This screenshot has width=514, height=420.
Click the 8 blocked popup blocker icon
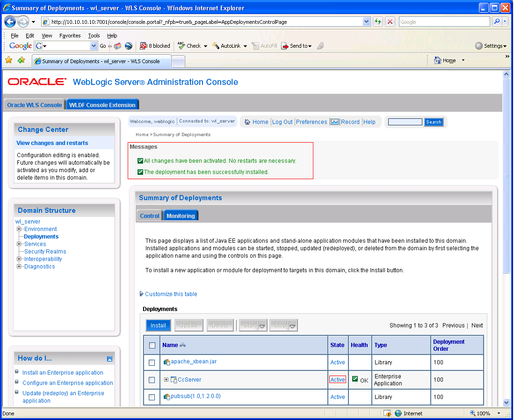pyautogui.click(x=143, y=46)
